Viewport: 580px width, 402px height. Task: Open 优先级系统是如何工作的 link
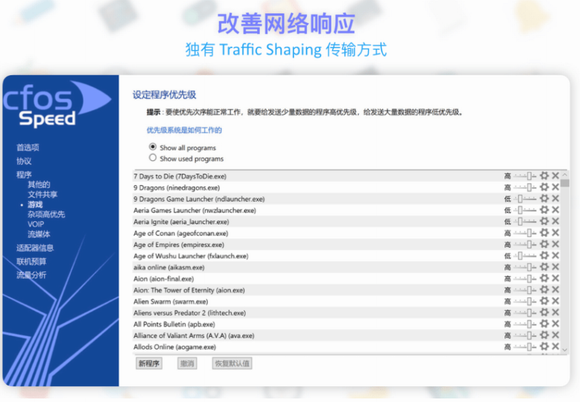click(x=184, y=130)
